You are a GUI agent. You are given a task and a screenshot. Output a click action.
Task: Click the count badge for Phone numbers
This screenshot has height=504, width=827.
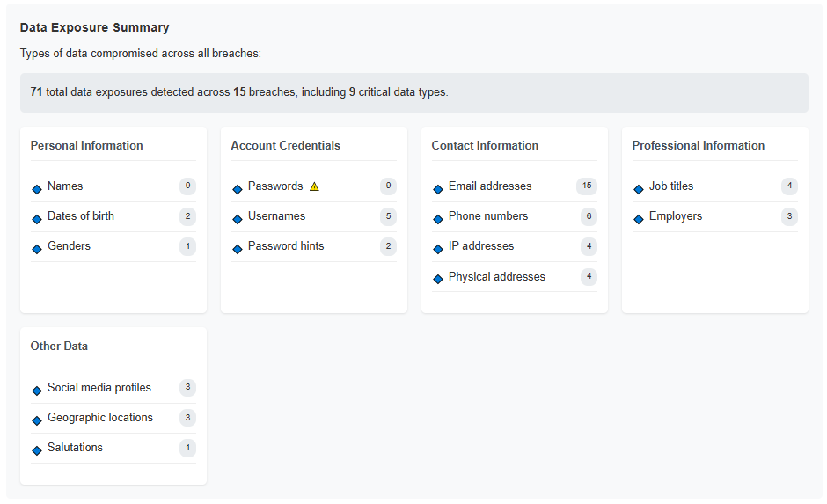589,216
